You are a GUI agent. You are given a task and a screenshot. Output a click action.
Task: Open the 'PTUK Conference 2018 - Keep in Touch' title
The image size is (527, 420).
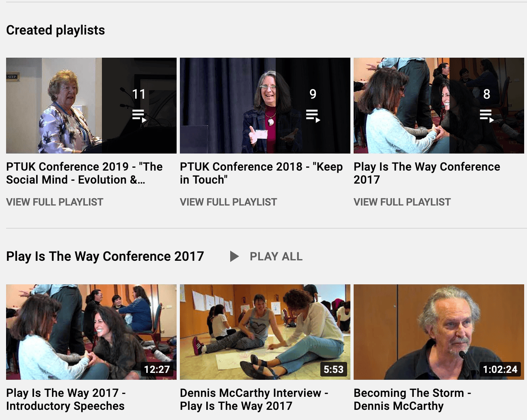click(261, 173)
